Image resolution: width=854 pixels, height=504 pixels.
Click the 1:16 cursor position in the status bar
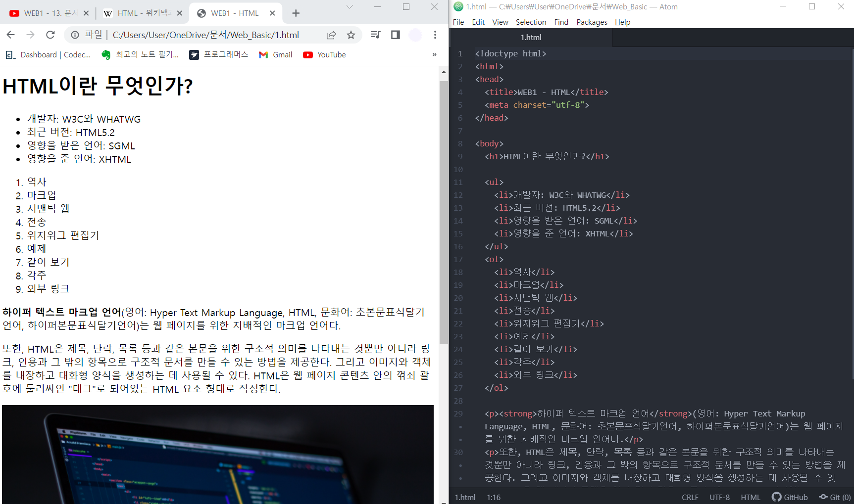[494, 497]
